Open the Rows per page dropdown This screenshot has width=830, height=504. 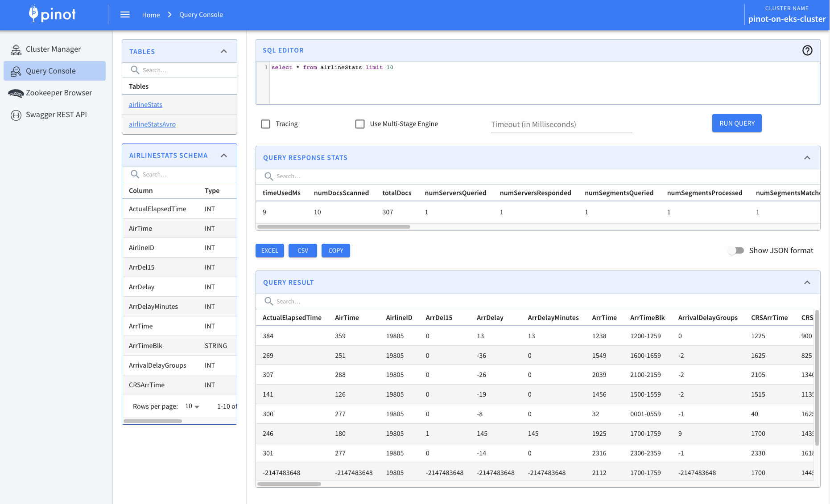[192, 406]
